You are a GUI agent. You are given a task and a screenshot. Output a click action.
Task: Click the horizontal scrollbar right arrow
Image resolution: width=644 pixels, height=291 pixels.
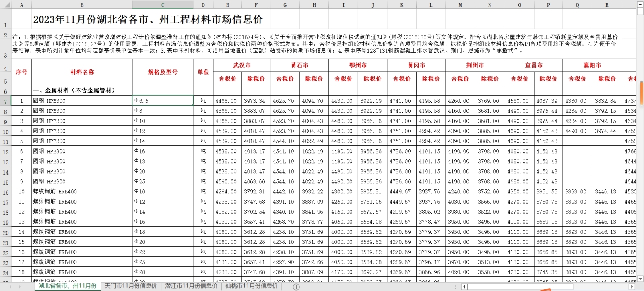tap(632, 287)
